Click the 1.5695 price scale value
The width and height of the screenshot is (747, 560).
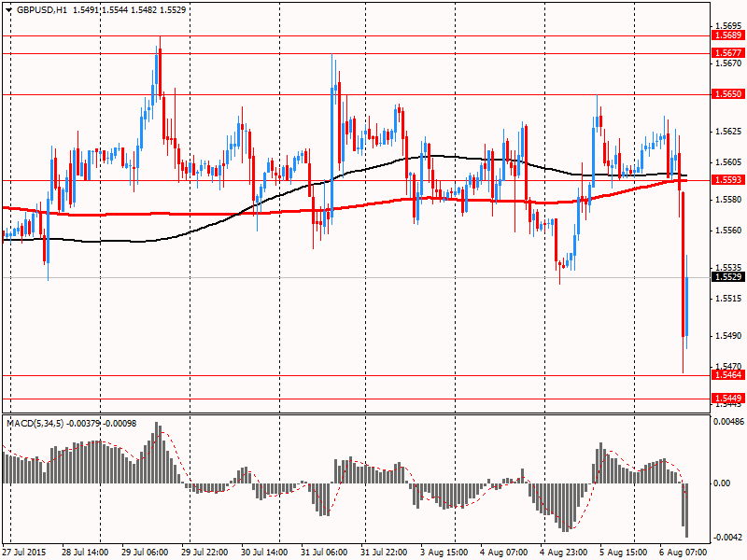[729, 26]
